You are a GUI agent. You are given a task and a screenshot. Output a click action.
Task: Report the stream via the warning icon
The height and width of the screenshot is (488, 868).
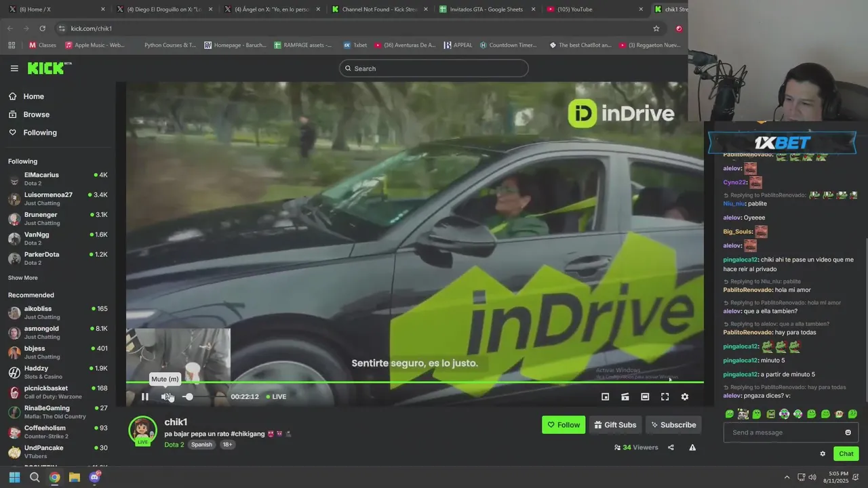click(x=692, y=447)
